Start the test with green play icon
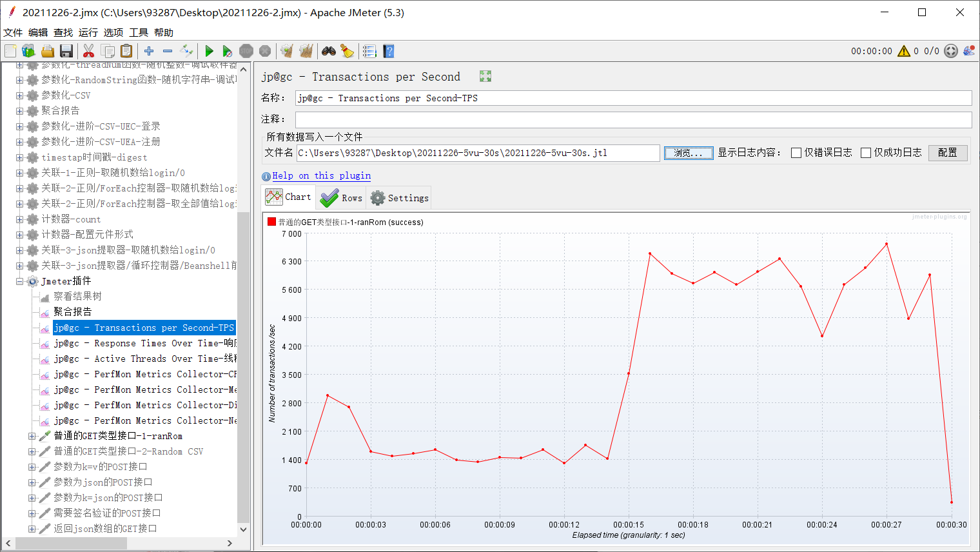 click(x=209, y=51)
